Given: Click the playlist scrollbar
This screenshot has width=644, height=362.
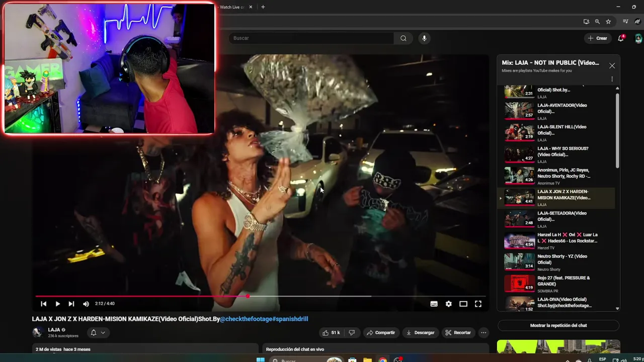Looking at the screenshot, I should 617,131.
